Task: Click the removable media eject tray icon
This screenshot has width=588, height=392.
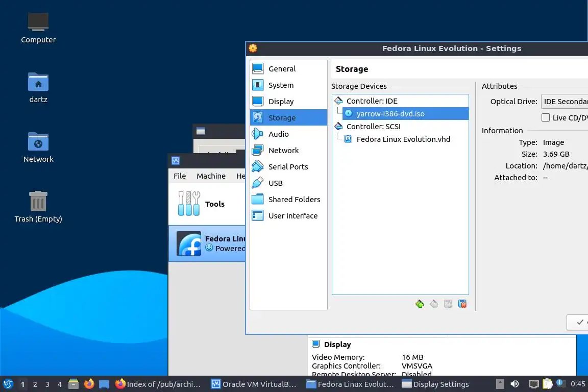Action: click(500, 384)
